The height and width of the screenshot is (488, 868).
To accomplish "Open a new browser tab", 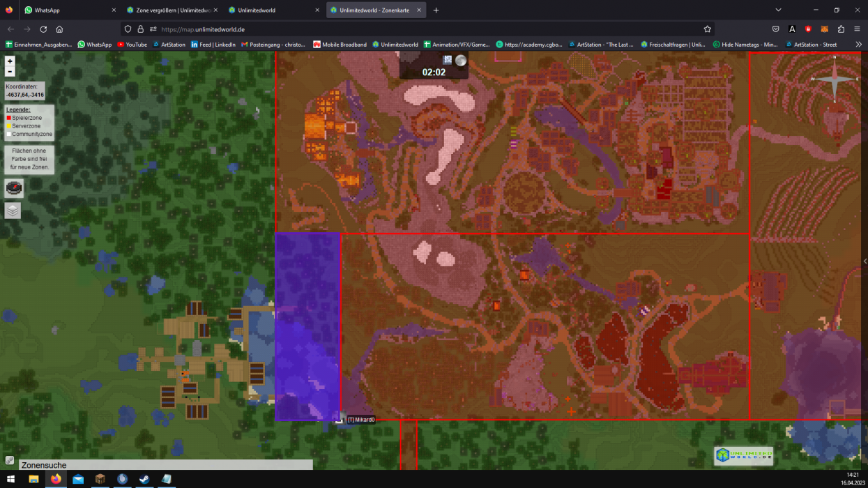I will click(x=436, y=10).
